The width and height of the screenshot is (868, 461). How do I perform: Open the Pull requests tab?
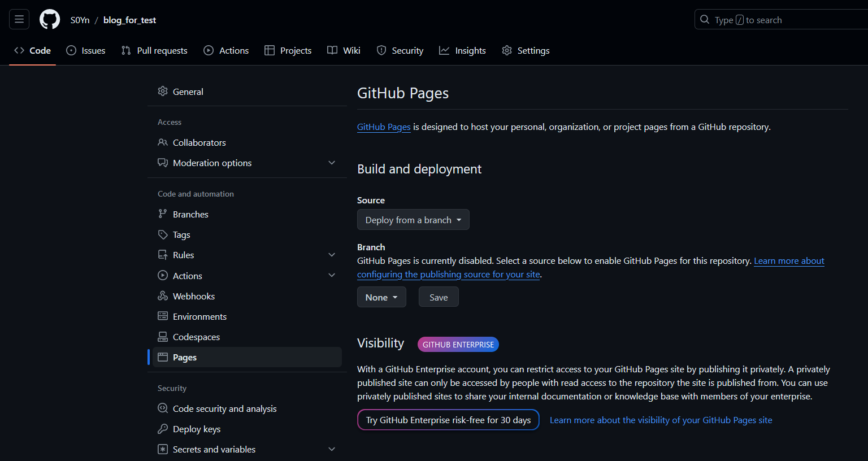pos(154,50)
